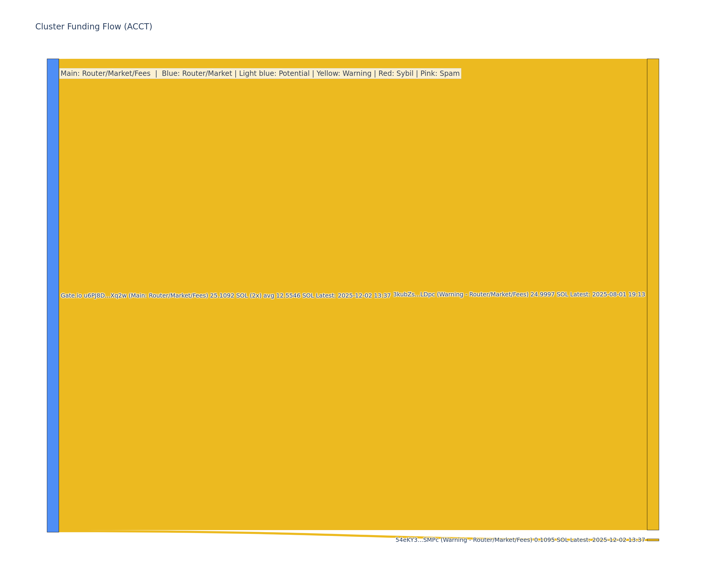Click the '3kubZs...LDpc' node label
This screenshot has height=588, width=706.
pos(414,294)
